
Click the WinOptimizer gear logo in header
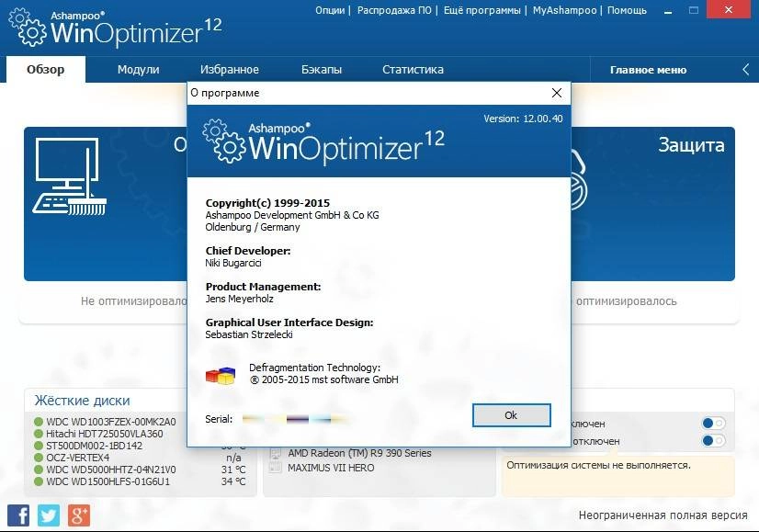28,28
